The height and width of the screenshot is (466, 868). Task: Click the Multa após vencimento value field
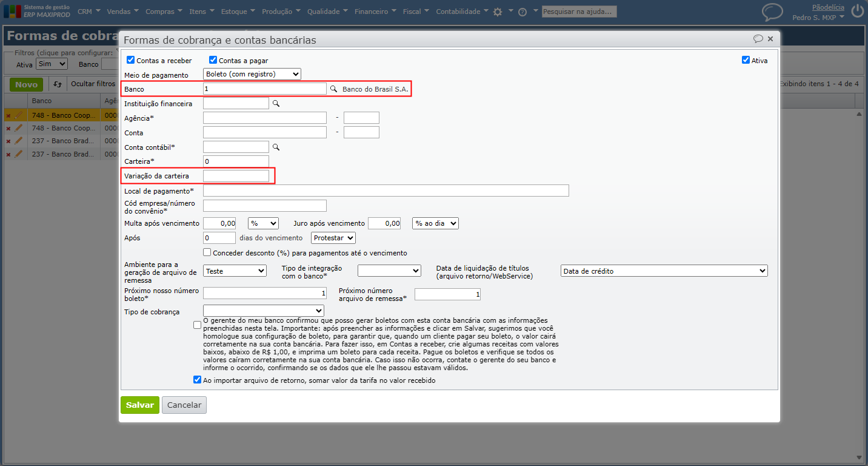[219, 223]
